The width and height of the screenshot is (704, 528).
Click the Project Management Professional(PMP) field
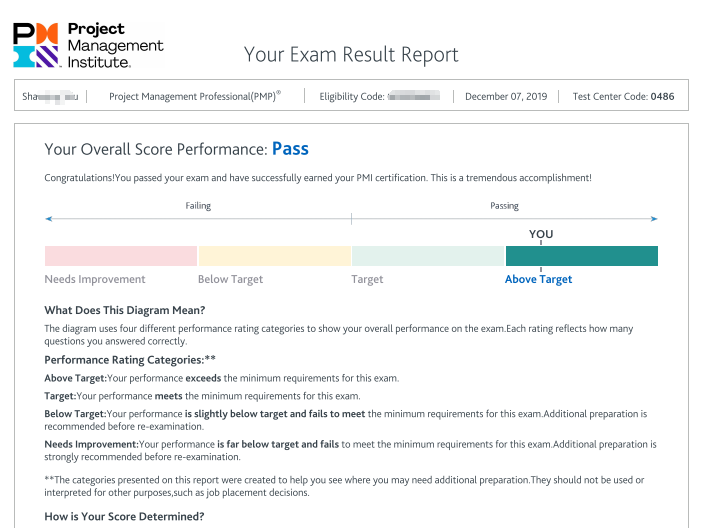194,97
